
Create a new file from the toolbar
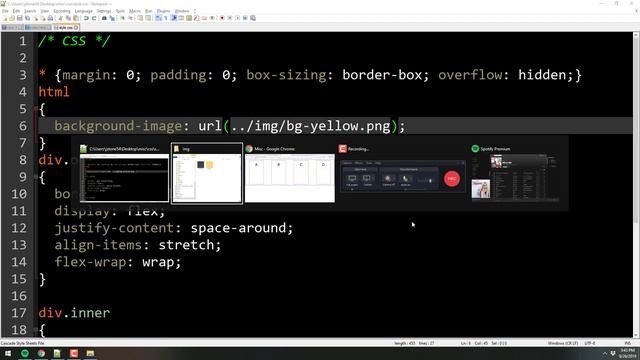(x=4, y=18)
